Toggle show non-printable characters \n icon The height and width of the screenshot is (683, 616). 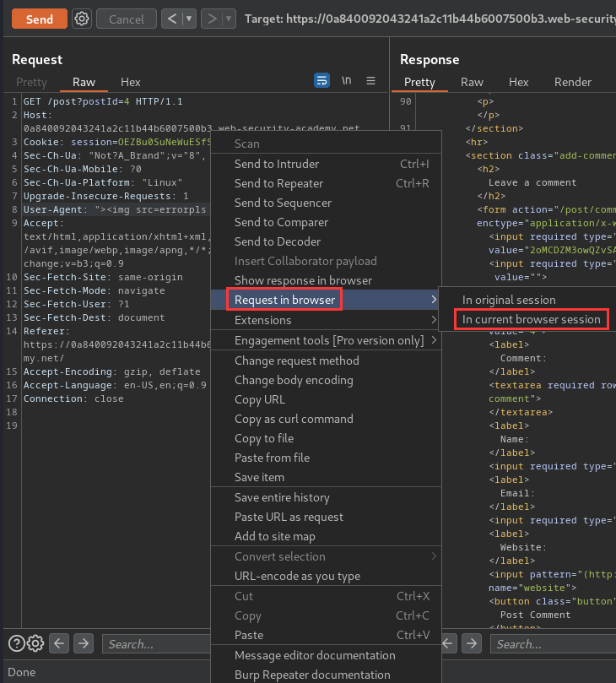click(346, 80)
